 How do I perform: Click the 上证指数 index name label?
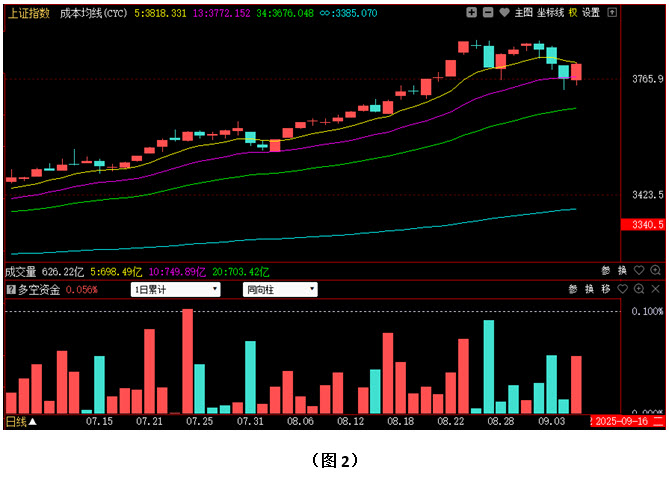[x=29, y=13]
